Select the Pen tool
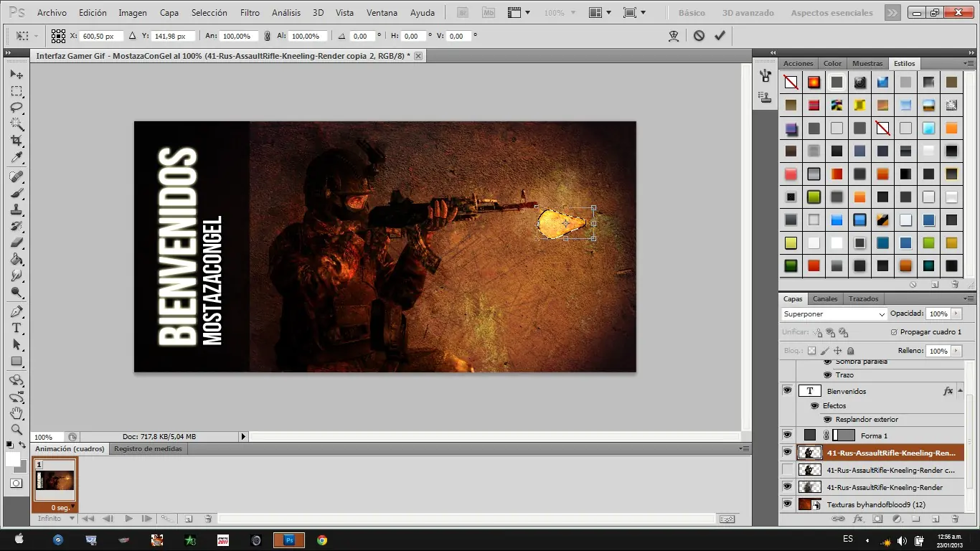Screen dimensions: 980x551 tap(14, 311)
